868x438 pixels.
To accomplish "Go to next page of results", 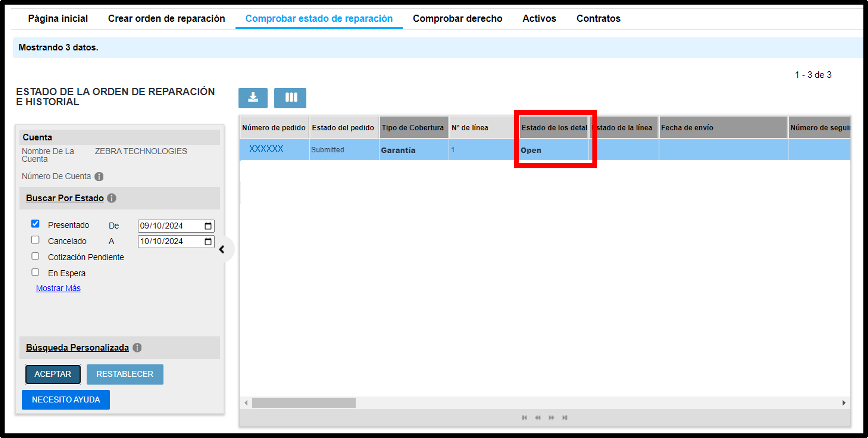I will click(x=551, y=417).
